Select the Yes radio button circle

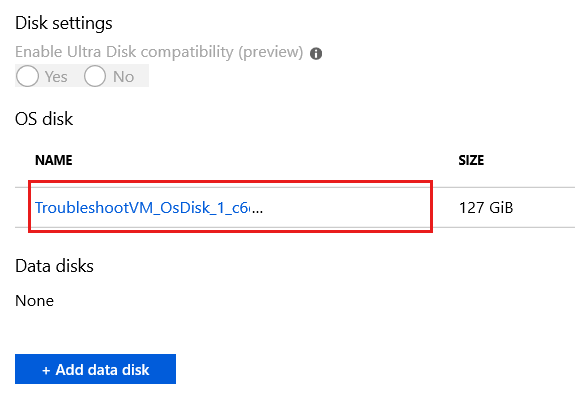[27, 76]
